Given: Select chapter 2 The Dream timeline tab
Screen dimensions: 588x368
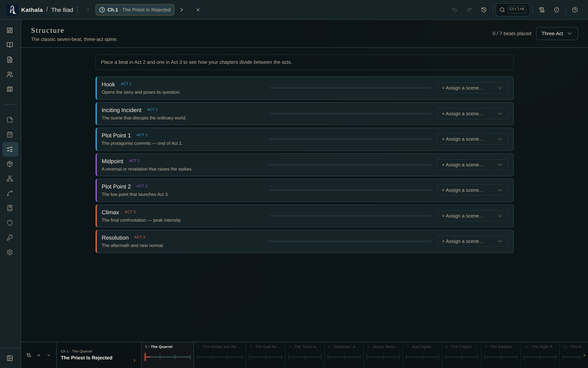Looking at the screenshot, I should click(x=220, y=355).
